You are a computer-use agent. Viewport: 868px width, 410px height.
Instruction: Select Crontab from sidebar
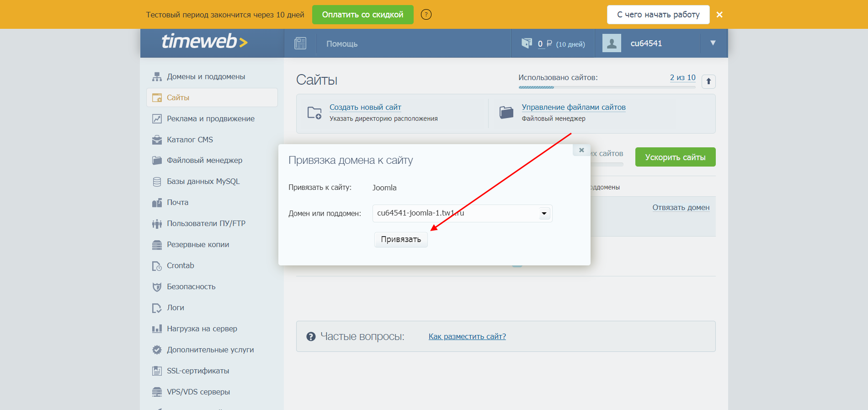click(x=180, y=266)
